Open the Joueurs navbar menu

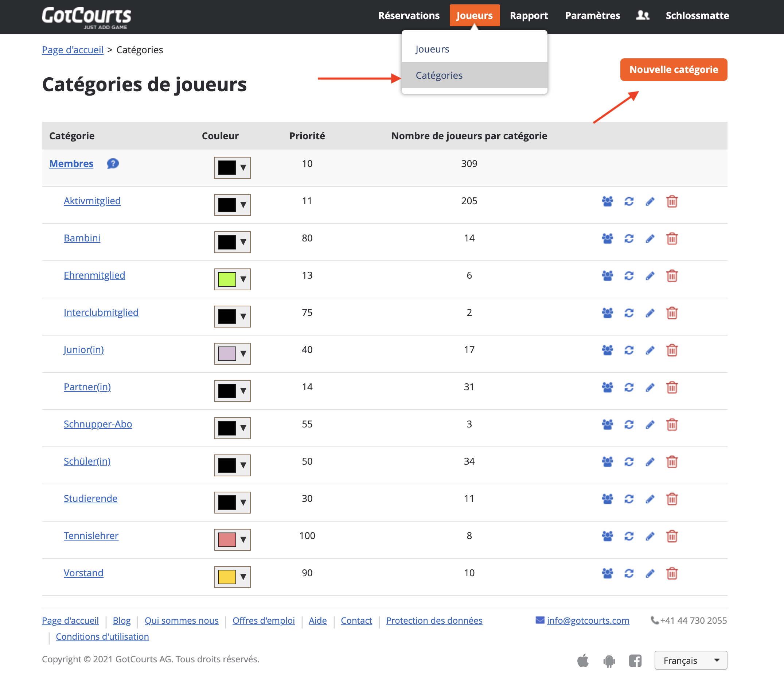(475, 15)
